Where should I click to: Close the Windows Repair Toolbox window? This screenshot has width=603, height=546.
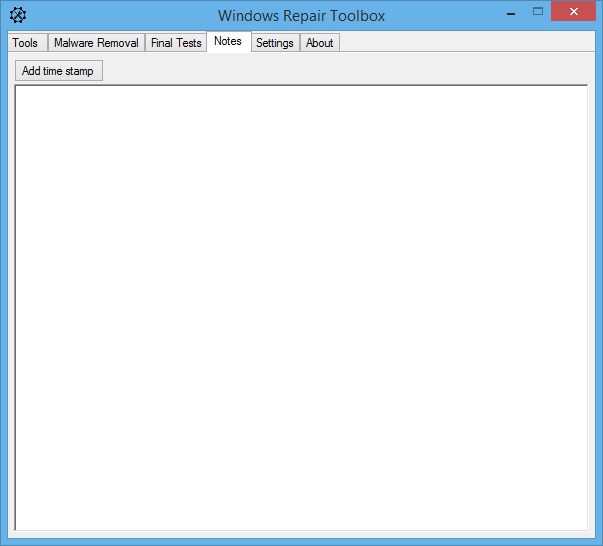click(573, 12)
